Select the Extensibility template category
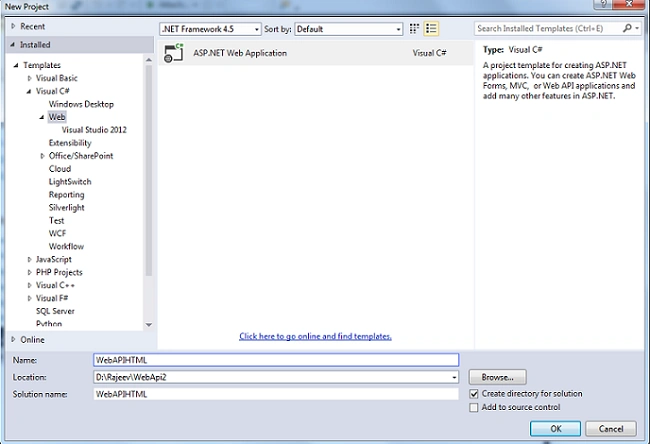 point(70,143)
